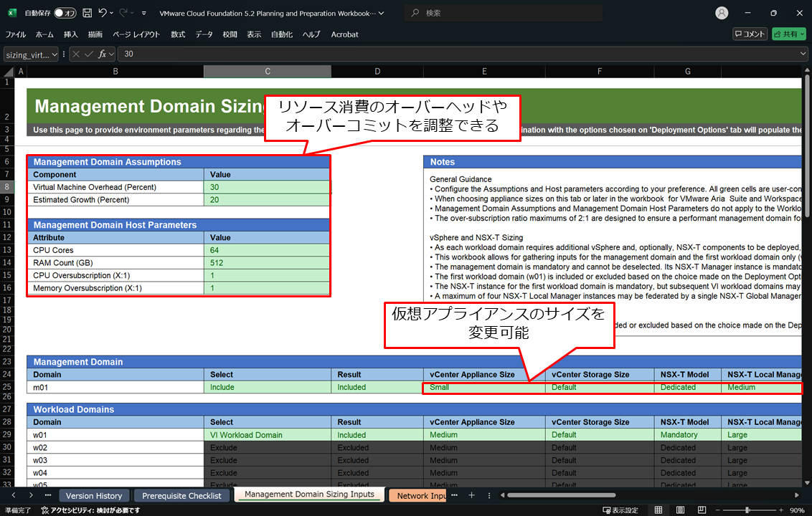
Task: Open 表示設定 display settings
Action: [620, 510]
